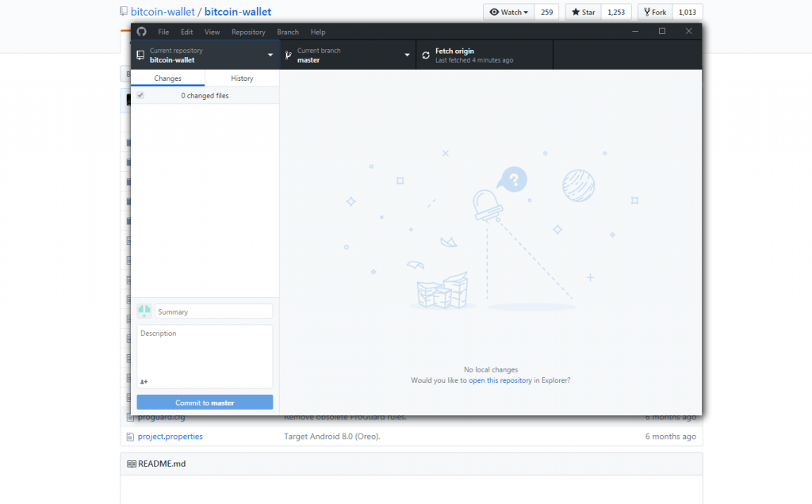Viewport: 812px width, 504px height.
Task: Click the user avatar beside Summary field
Action: click(144, 311)
